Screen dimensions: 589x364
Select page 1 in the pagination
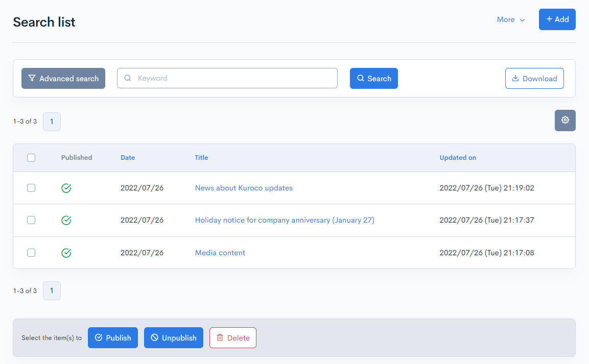(51, 122)
